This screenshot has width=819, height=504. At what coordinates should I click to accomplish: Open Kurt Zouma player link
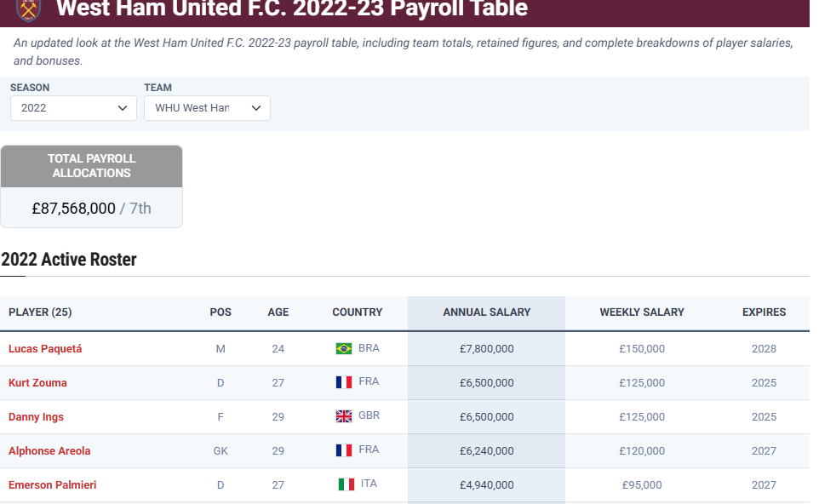click(x=37, y=383)
